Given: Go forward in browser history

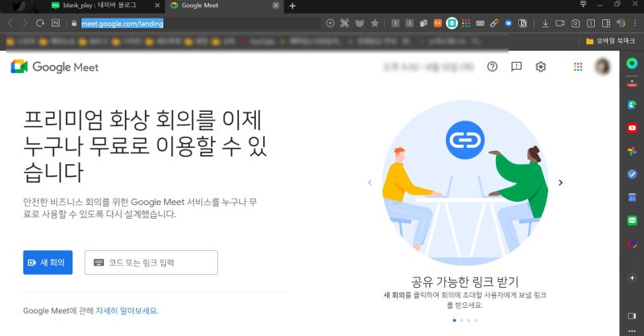Looking at the screenshot, I should [x=25, y=23].
